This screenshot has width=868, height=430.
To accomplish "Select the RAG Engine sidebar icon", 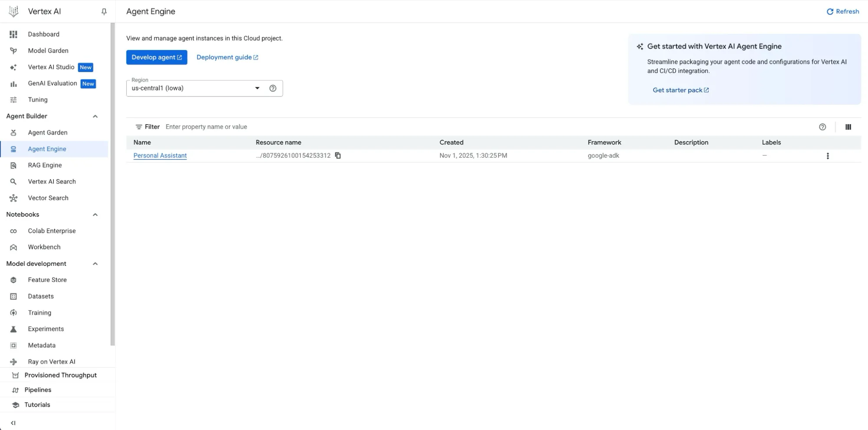I will pyautogui.click(x=13, y=165).
